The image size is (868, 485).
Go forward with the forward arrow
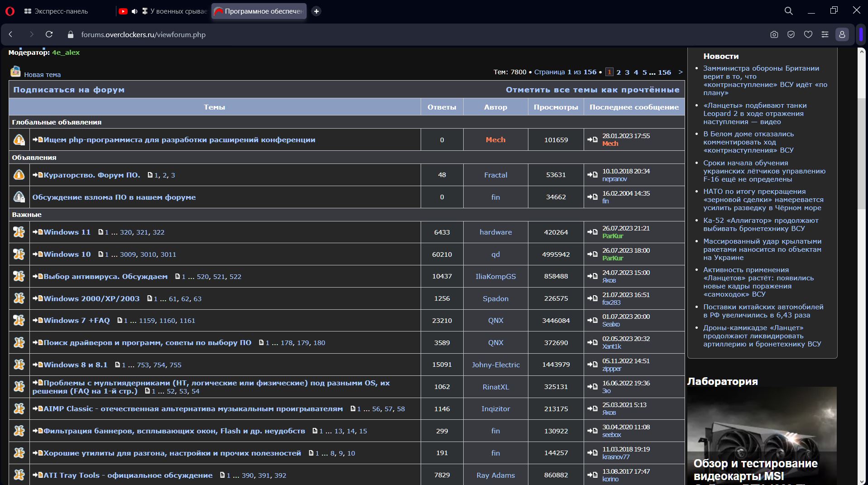click(x=31, y=34)
